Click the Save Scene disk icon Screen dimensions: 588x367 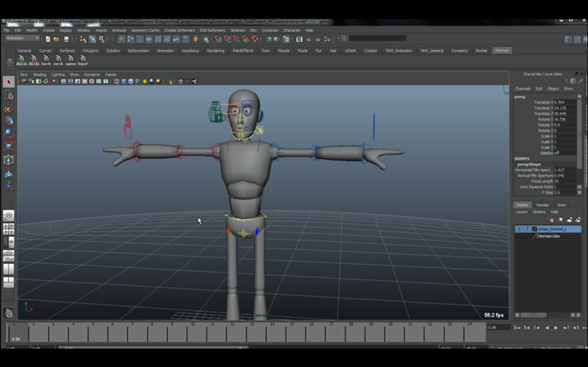[x=66, y=39]
